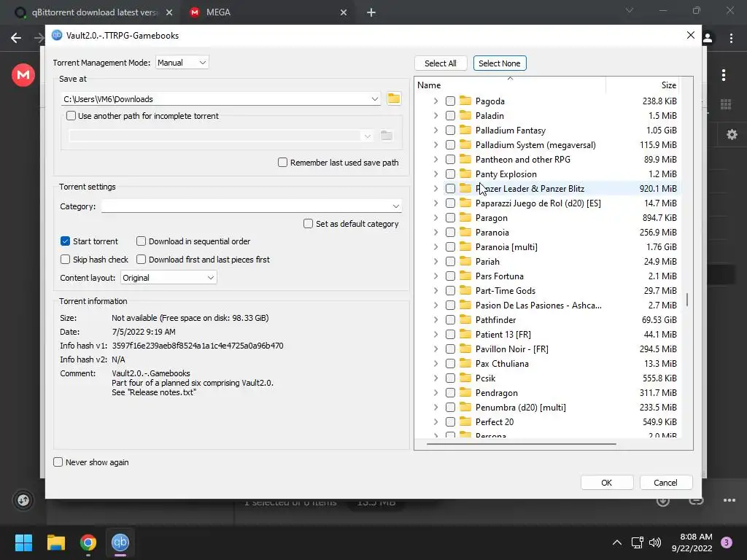Expand the Pars Fortuna folder
The width and height of the screenshot is (747, 560).
coord(436,276)
